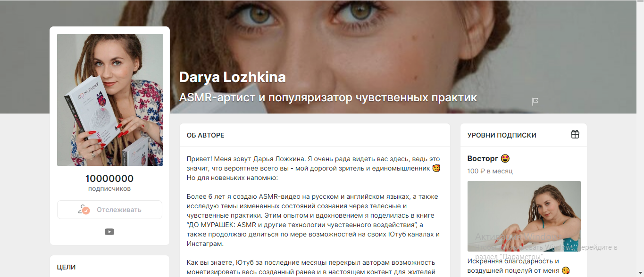Click the ЦЕЛИ section header
644x277 pixels.
click(66, 267)
